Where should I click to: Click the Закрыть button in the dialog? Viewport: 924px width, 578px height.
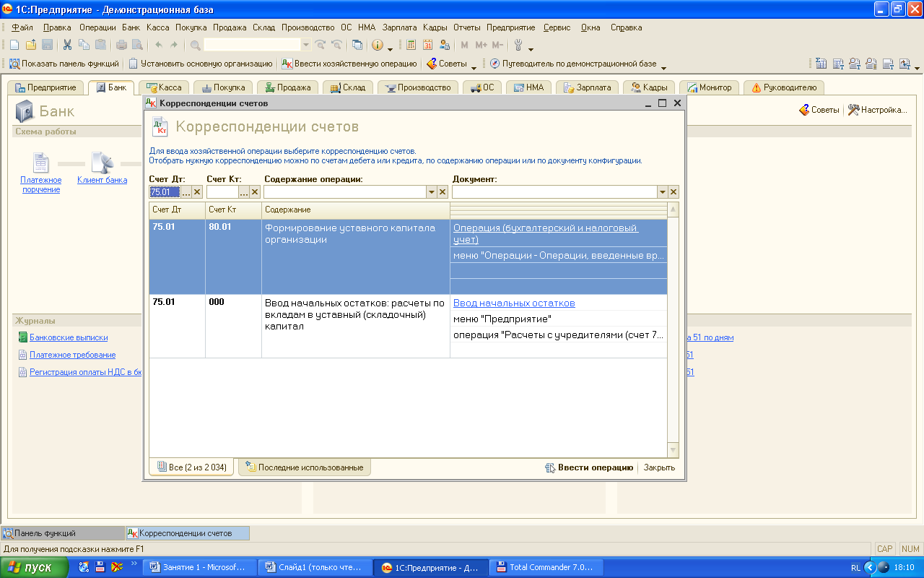(660, 467)
